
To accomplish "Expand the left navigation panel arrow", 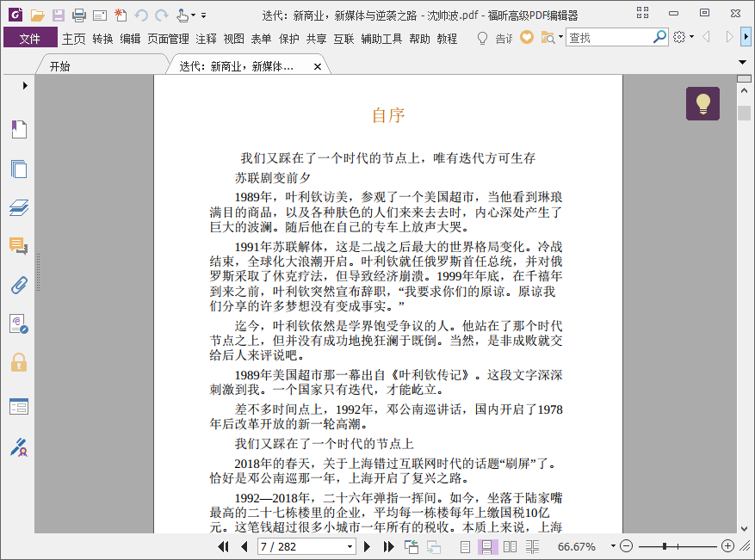I will 25,86.
